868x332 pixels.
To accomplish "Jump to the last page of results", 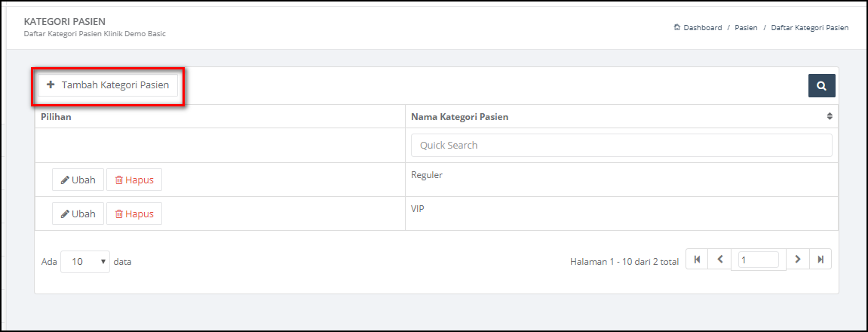I will (820, 259).
